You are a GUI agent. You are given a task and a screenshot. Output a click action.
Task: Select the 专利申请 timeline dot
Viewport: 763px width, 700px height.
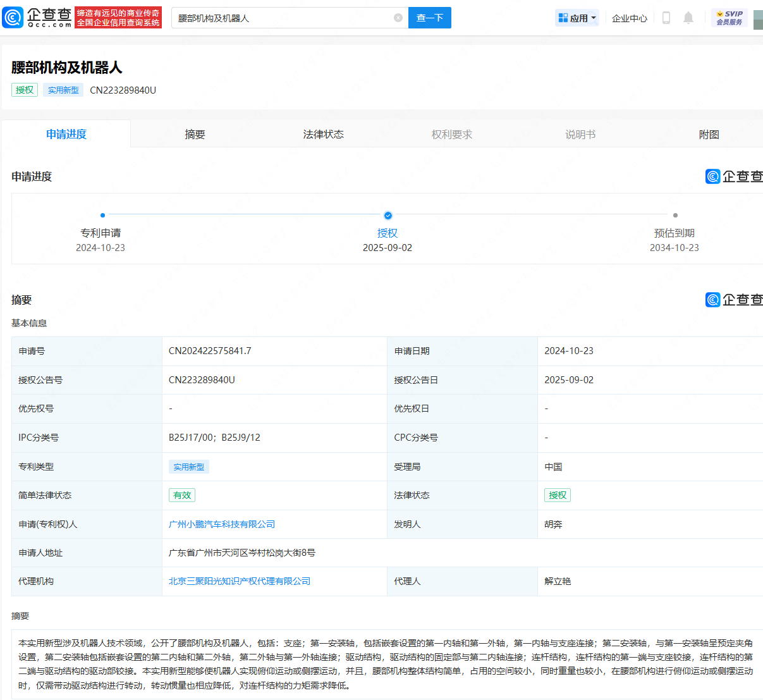pyautogui.click(x=102, y=215)
